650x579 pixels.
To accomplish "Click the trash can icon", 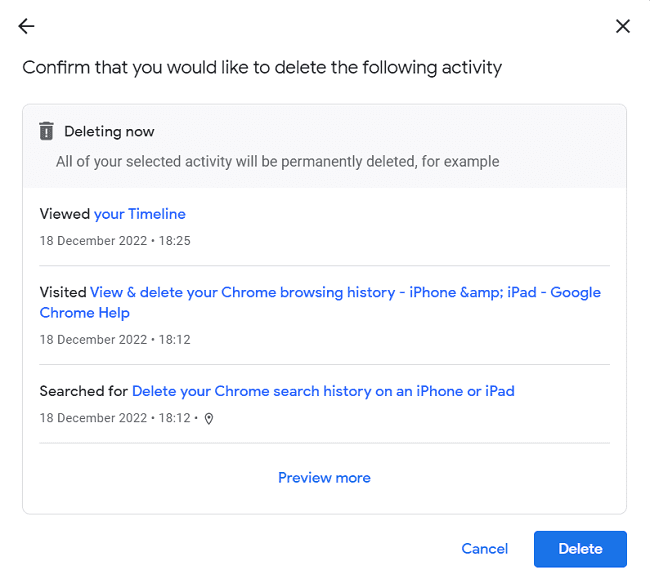I will click(x=46, y=131).
